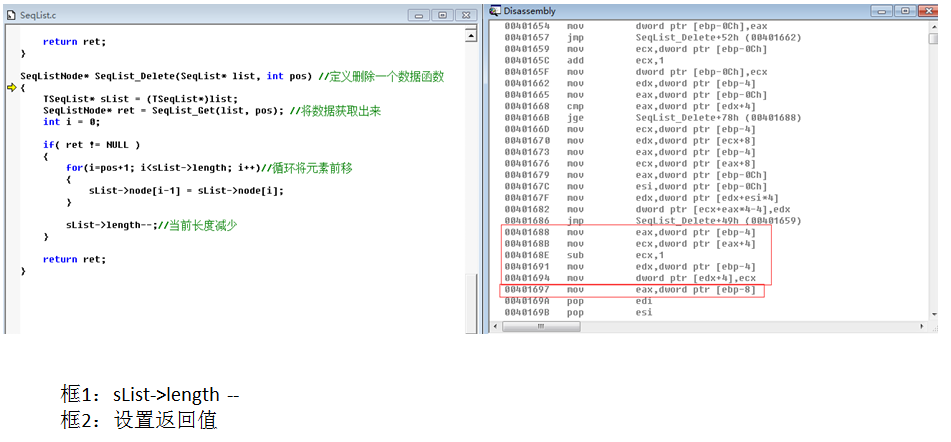Select the 'sub ecx,1' line at 0040168E
951x442 pixels.
585,255
